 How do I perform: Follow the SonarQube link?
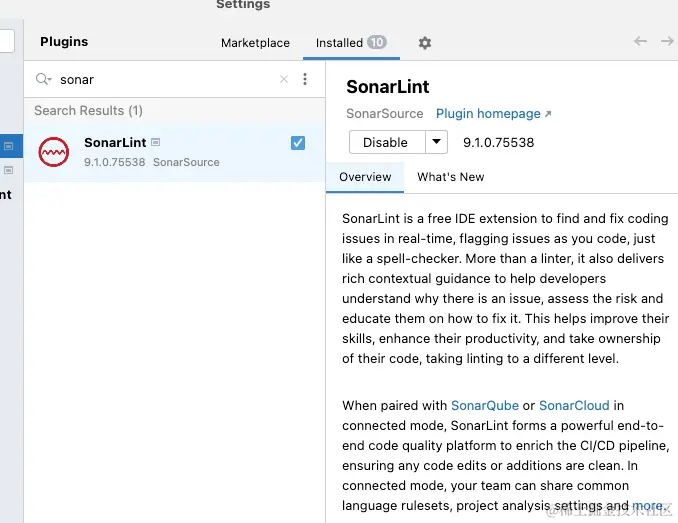pyautogui.click(x=485, y=405)
